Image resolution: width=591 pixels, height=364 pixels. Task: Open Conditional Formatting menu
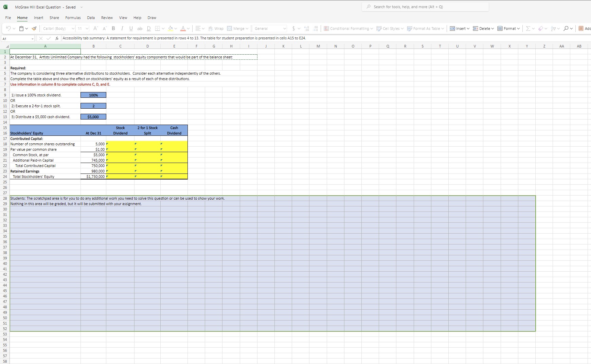click(348, 29)
